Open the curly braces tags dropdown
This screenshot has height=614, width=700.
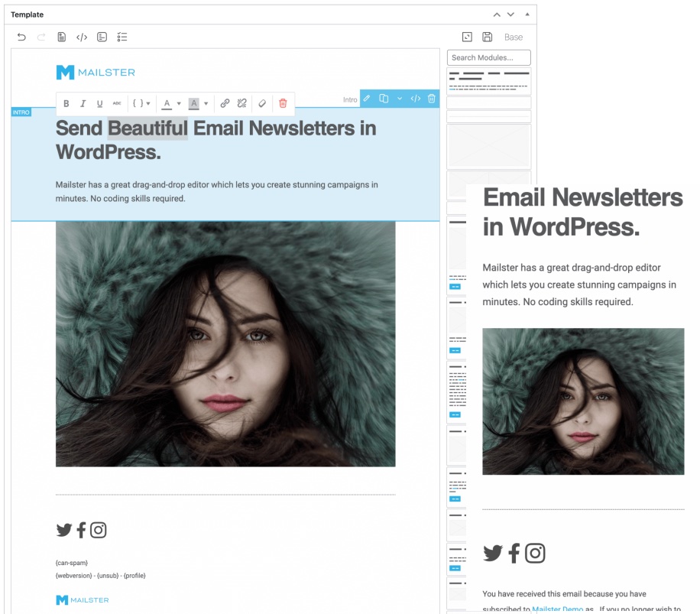pos(141,103)
